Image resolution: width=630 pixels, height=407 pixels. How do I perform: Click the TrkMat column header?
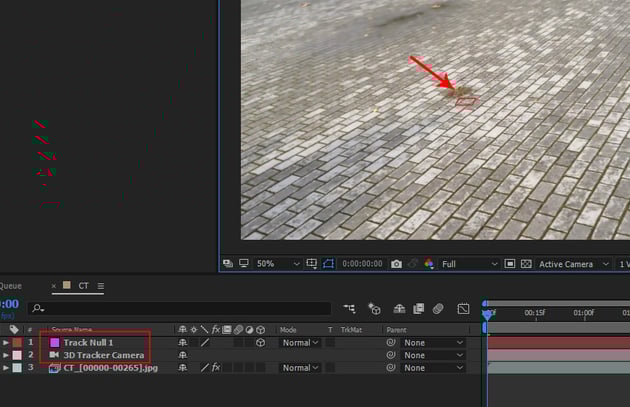point(351,330)
